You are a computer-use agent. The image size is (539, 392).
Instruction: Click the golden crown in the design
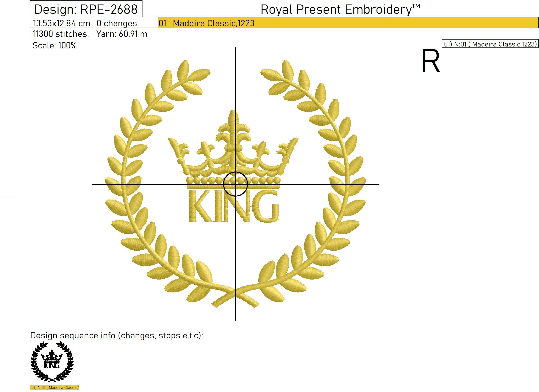point(233,149)
